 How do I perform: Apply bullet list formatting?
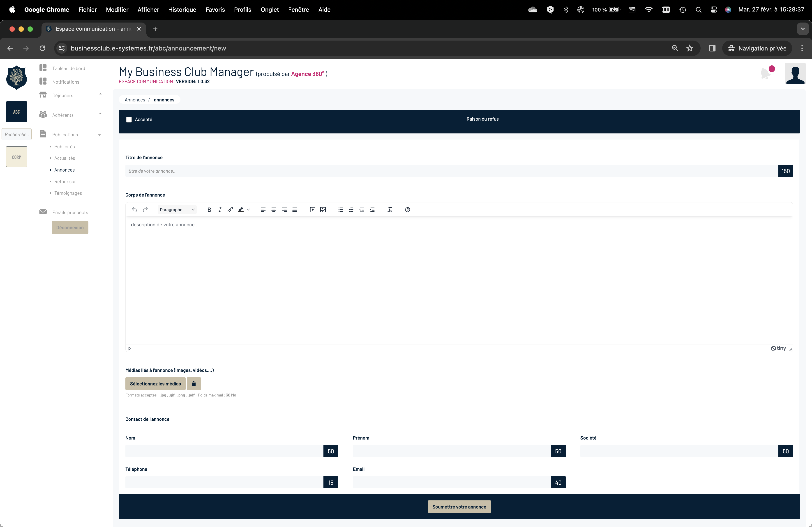point(341,210)
